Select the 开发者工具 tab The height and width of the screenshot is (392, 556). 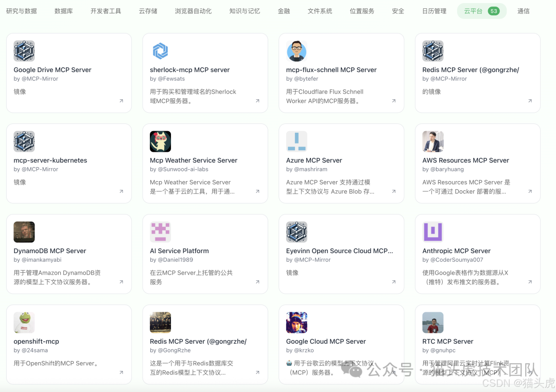(x=106, y=11)
